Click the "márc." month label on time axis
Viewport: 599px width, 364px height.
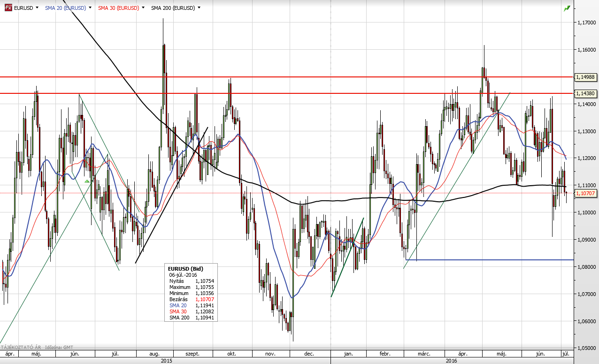pos(424,354)
